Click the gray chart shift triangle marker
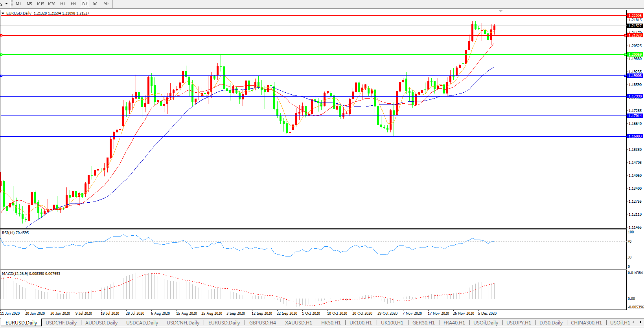Image resolution: width=644 pixels, height=328 pixels. [500, 11]
